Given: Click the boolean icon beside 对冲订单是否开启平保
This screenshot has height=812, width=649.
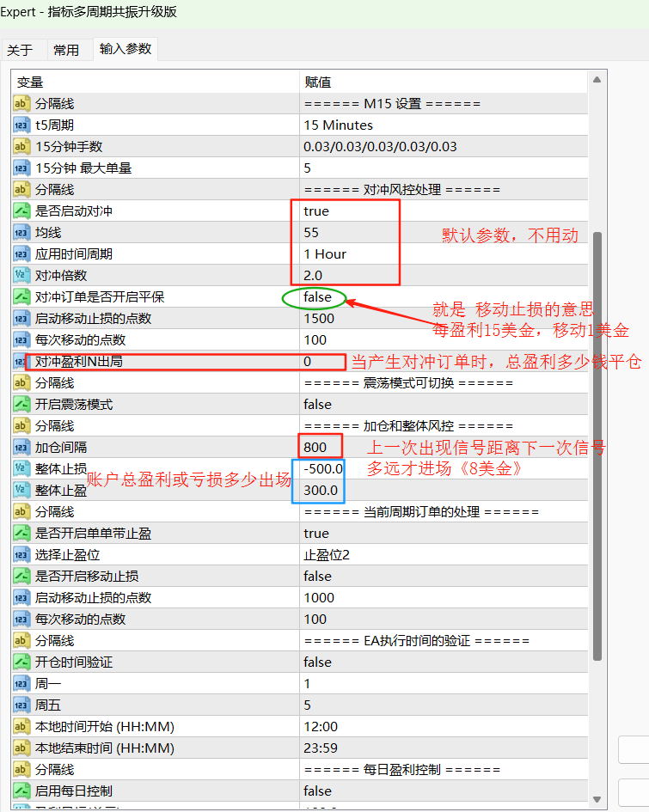Looking at the screenshot, I should (21, 297).
